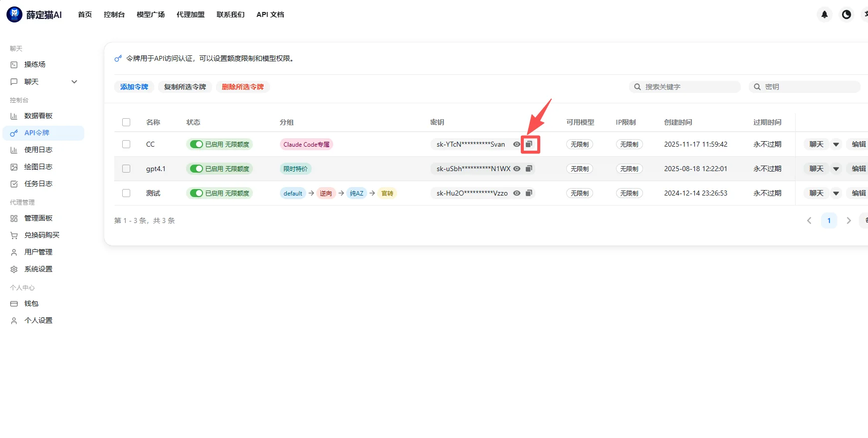Open the 测试 row 聊天 dropdown arrow
The height and width of the screenshot is (438, 868).
tap(836, 193)
